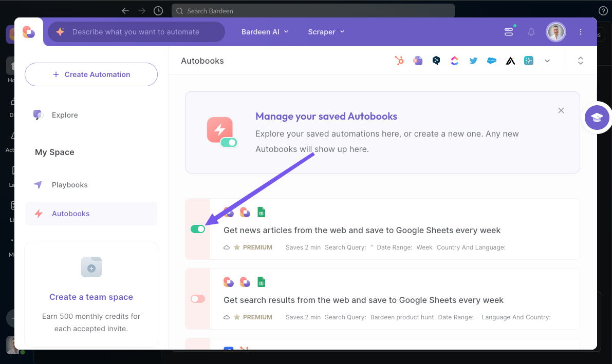Toggle the expand/collapse view arrows

click(580, 61)
